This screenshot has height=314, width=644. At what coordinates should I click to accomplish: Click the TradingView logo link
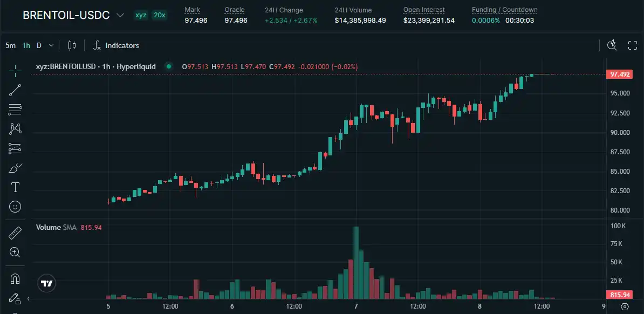[47, 283]
